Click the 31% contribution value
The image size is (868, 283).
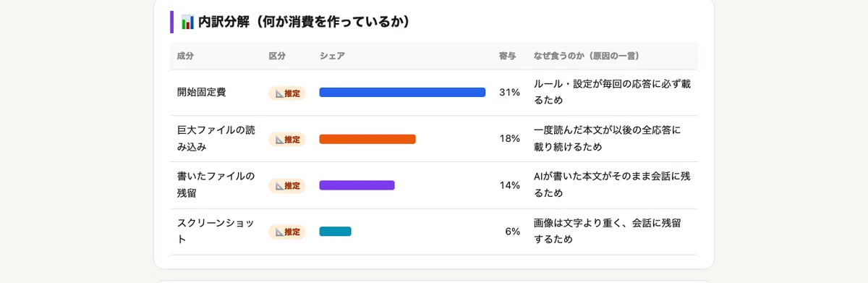click(509, 93)
